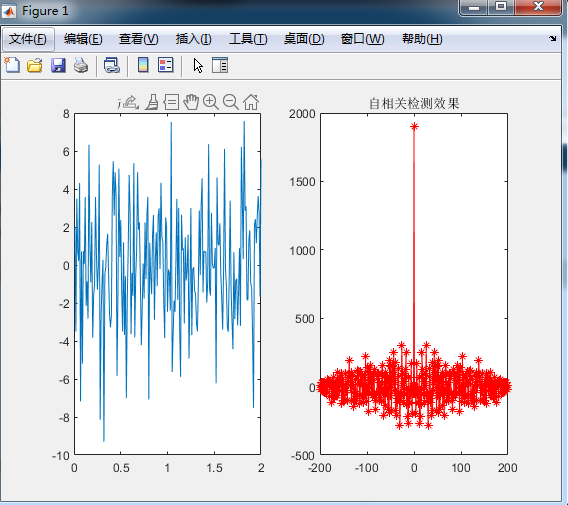The width and height of the screenshot is (568, 505).
Task: Activate the Pan hand tool on axes
Action: (x=191, y=102)
